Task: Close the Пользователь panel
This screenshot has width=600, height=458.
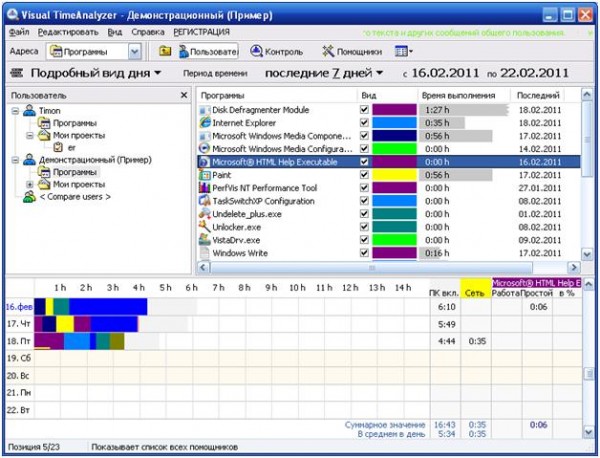Action: [x=184, y=95]
